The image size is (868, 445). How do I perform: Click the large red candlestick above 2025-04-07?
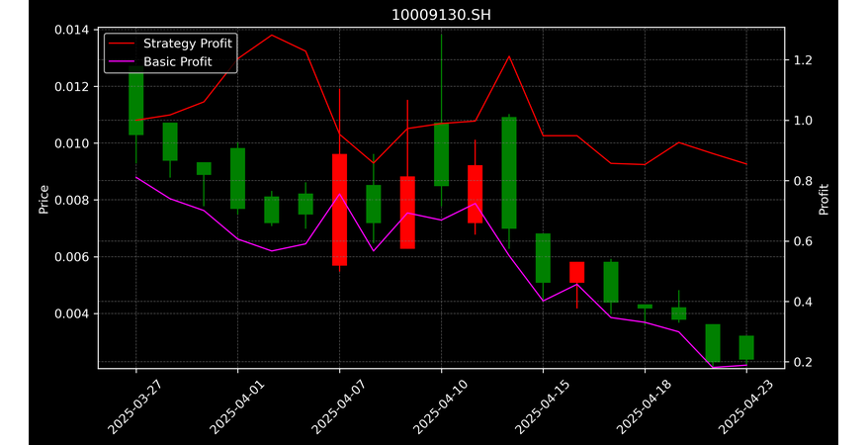pyautogui.click(x=339, y=210)
